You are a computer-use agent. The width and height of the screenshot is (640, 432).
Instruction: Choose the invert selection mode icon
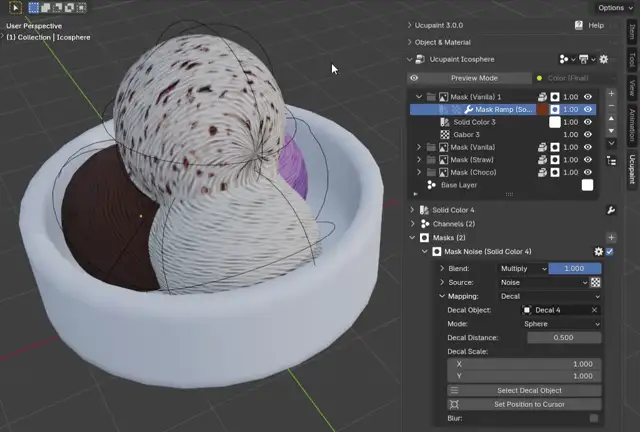(69, 7)
